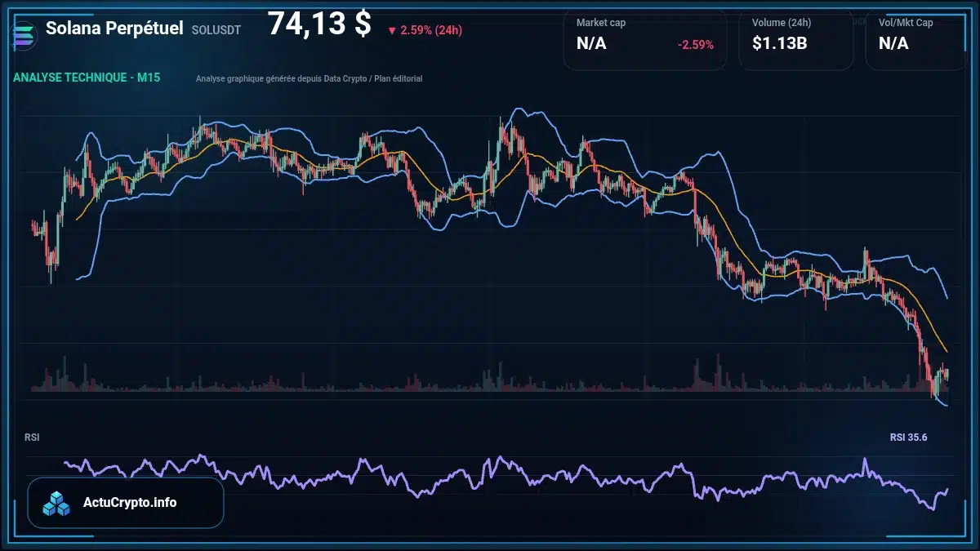Select the SOLUSDT ticker label
Screen dimensions: 980x551
[216, 30]
